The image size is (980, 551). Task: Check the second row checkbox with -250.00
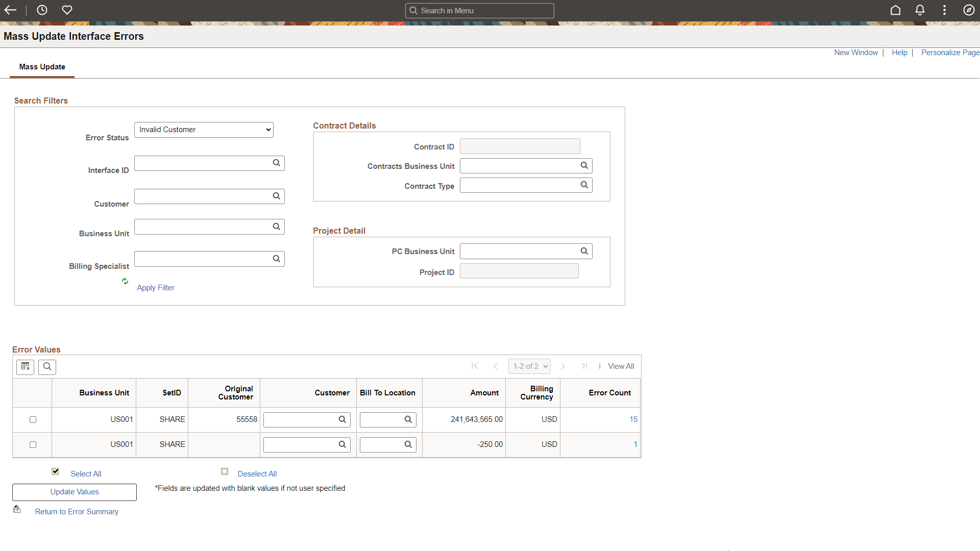pyautogui.click(x=33, y=444)
